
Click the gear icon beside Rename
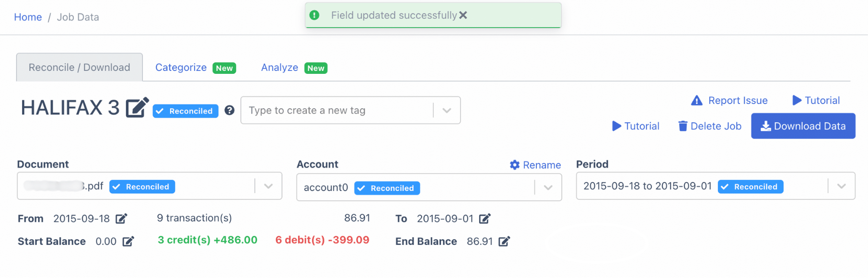coord(514,165)
